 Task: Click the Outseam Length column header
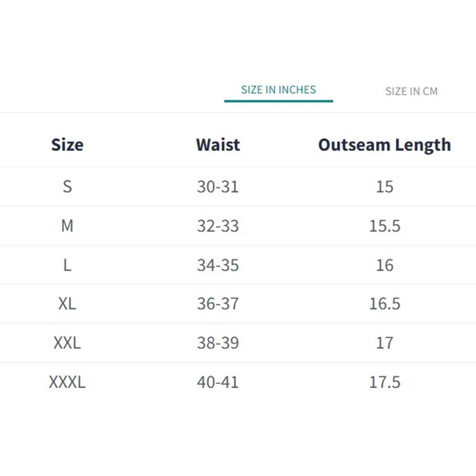(x=384, y=145)
